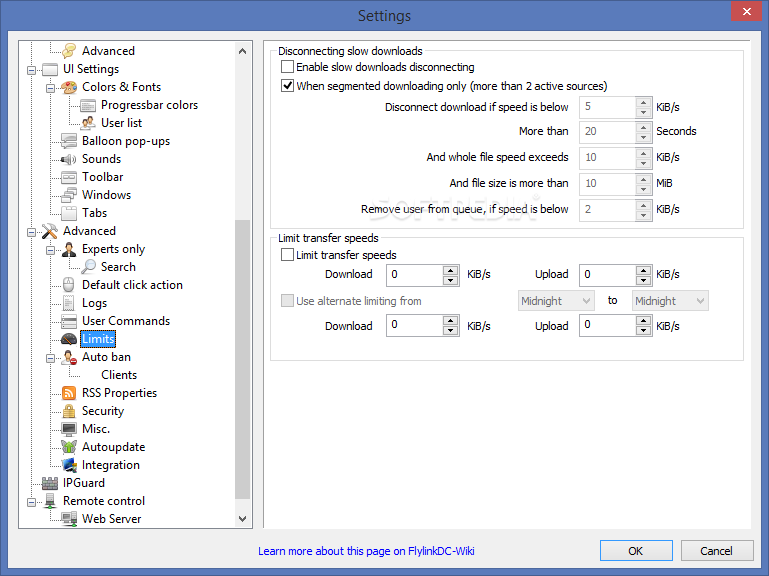Increase the alternate limiting Download value
This screenshot has height=576, width=769.
450,321
